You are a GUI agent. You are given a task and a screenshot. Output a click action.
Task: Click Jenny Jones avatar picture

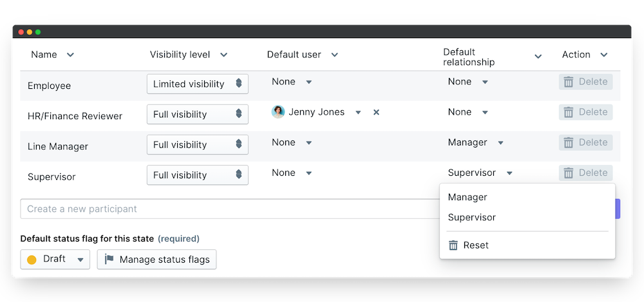point(278,112)
